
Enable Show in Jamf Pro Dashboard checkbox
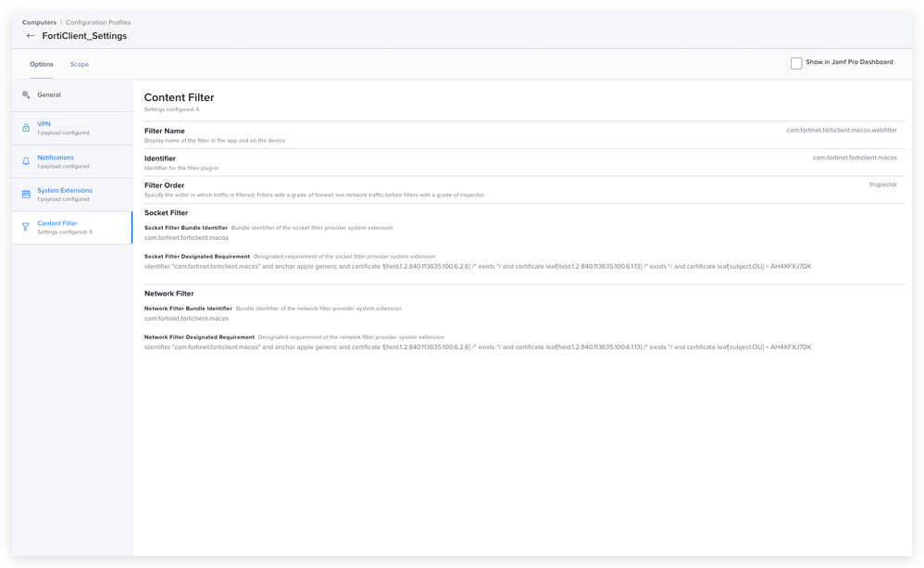coord(796,63)
